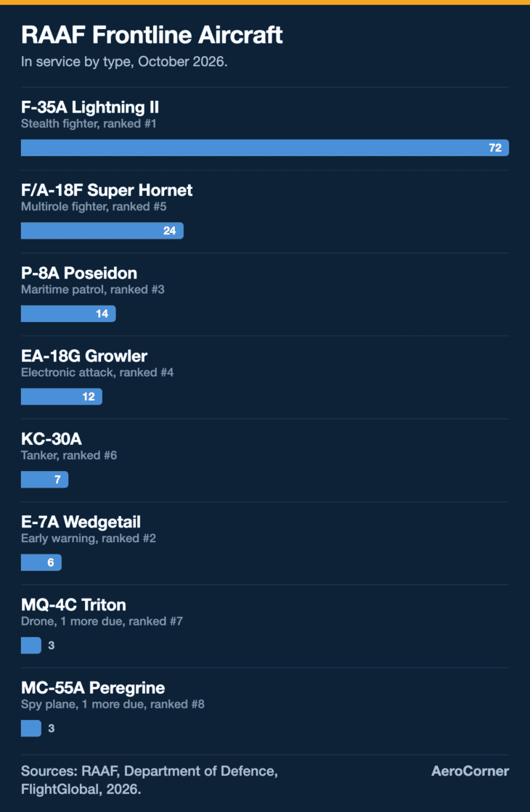Click the KC-30A tanker bar
Viewport: 530px width, 812px height.
[44, 479]
